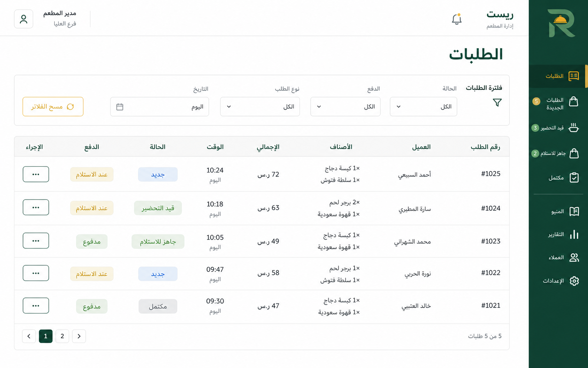Open مكتمل sidebar item
Image resolution: width=588 pixels, height=368 pixels.
[558, 178]
